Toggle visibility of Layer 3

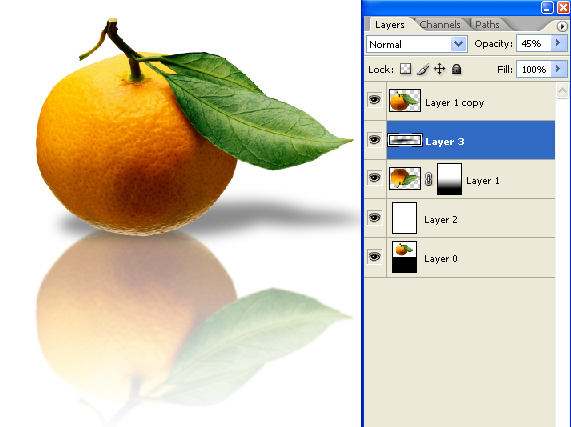(x=374, y=140)
